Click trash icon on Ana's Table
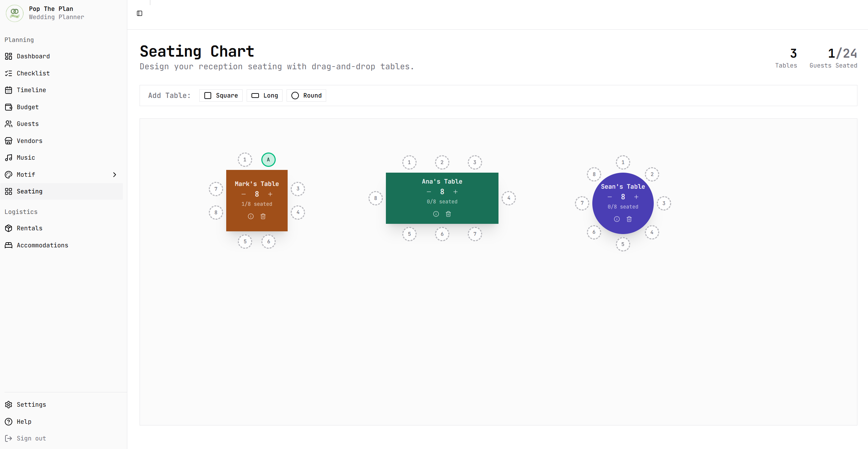Screen dimensions: 868x449 pyautogui.click(x=448, y=214)
